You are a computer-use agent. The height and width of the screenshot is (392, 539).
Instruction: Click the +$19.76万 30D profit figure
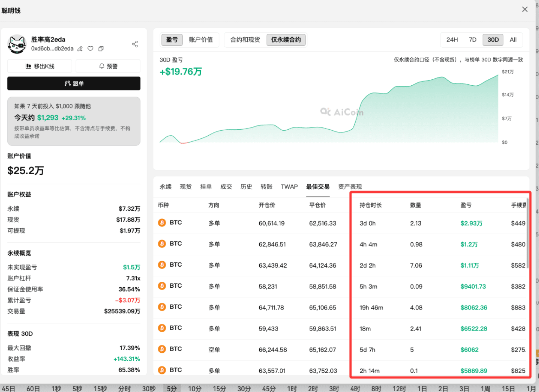pos(181,72)
